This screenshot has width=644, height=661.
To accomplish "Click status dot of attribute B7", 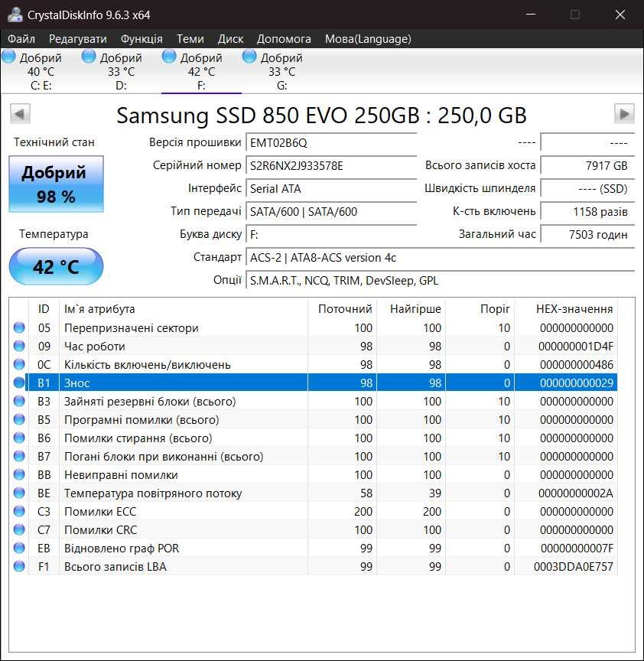I will pos(19,456).
